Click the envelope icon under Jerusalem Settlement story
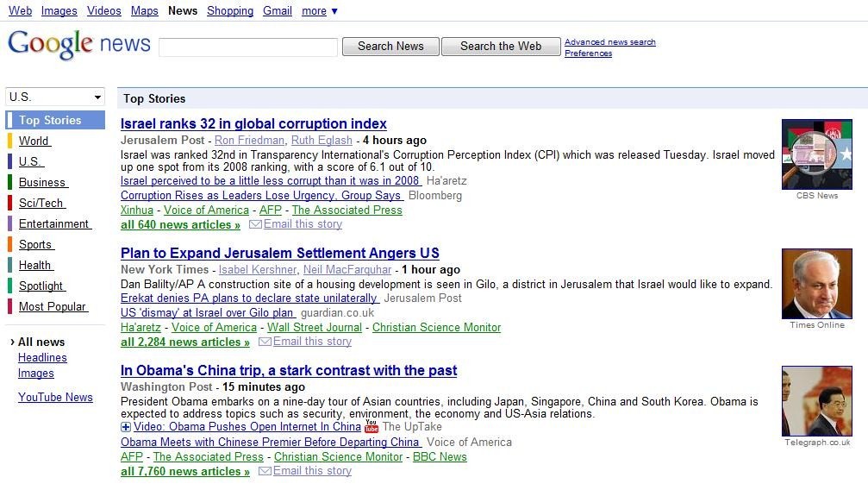The width and height of the screenshot is (868, 490). (265, 342)
